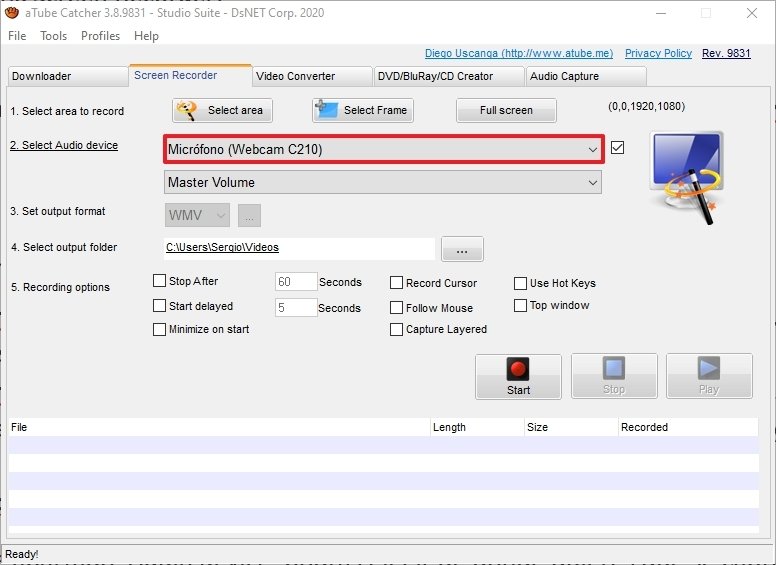Image resolution: width=776 pixels, height=565 pixels.
Task: Click the Select Frame button
Action: tap(363, 110)
